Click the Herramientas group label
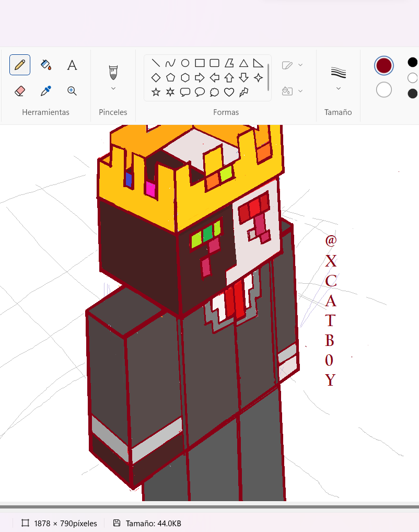Image resolution: width=419 pixels, height=532 pixels. pyautogui.click(x=46, y=112)
